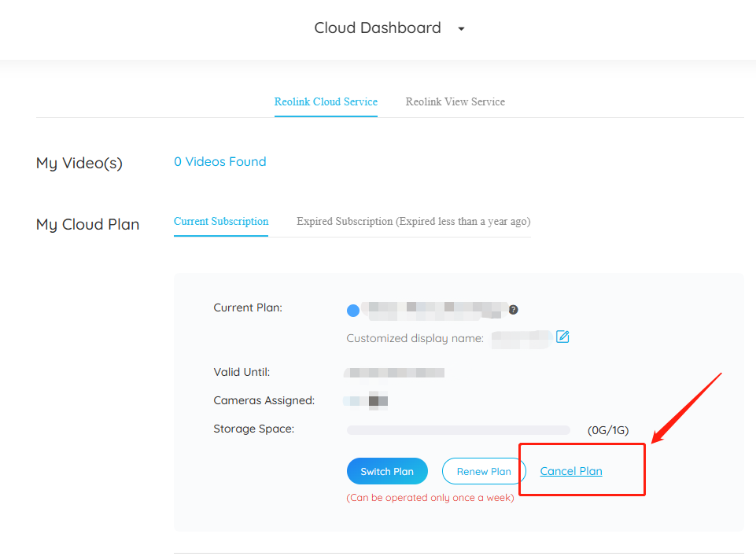The width and height of the screenshot is (756, 556).
Task: Switch to Reolink Cloud Service tab
Action: [x=326, y=101]
